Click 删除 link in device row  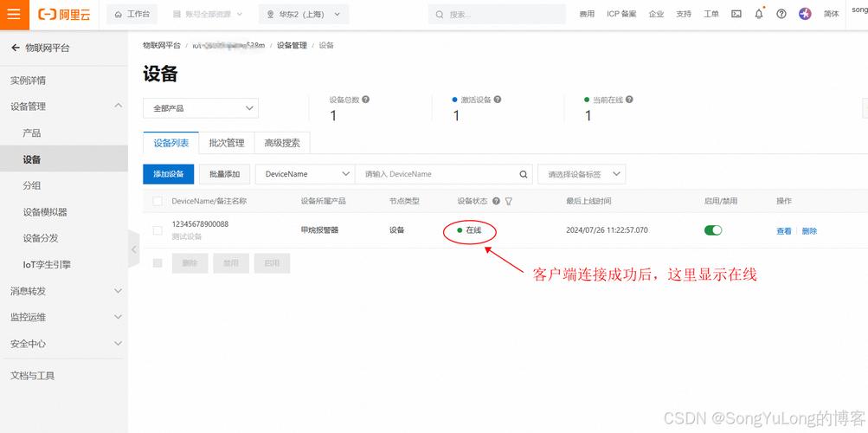pyautogui.click(x=809, y=231)
